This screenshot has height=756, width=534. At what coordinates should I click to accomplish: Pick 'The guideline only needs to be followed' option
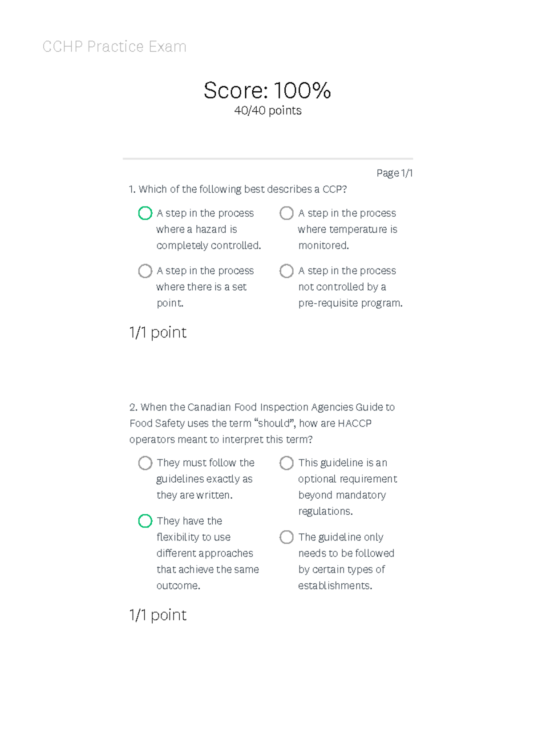pos(287,537)
